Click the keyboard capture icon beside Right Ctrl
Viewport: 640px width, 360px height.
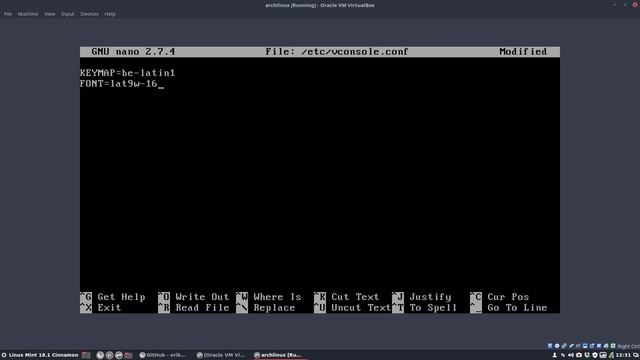click(613, 346)
